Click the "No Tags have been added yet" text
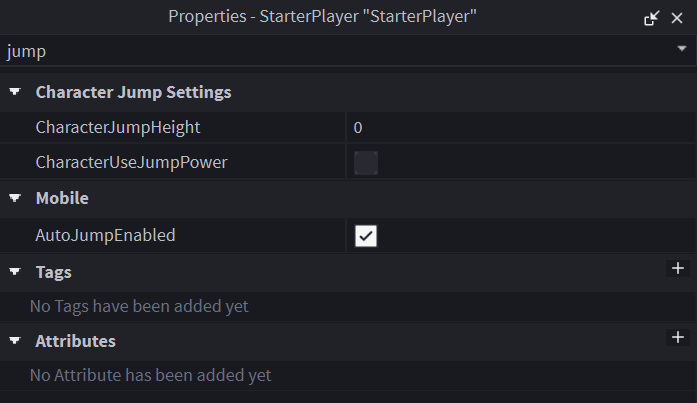 pos(139,306)
